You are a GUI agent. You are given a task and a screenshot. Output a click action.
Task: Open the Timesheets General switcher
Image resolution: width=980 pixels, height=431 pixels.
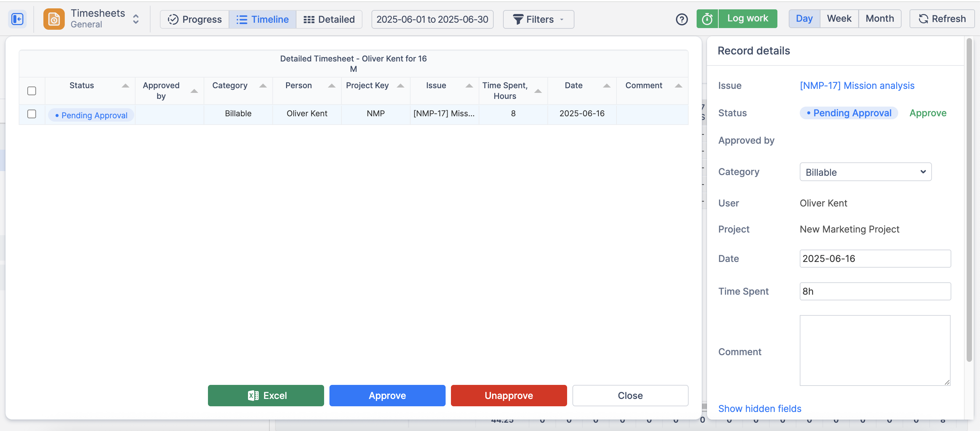[x=136, y=19]
